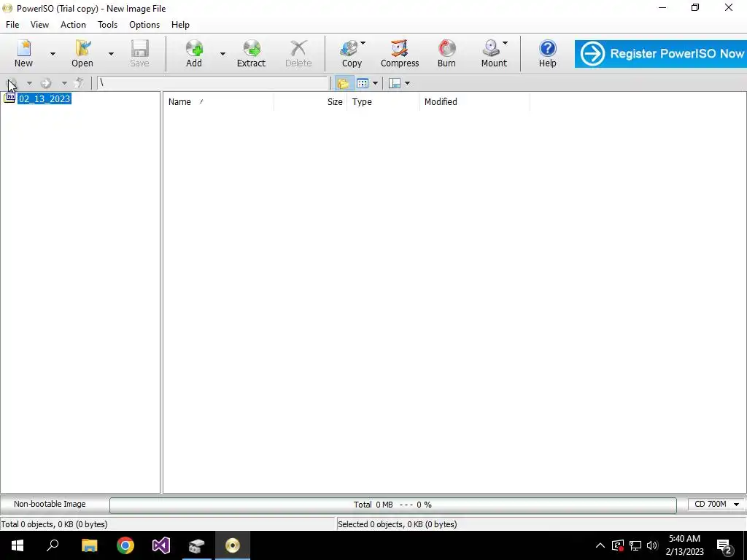Expand the Copy button dropdown arrow
The width and height of the screenshot is (747, 560).
363,43
